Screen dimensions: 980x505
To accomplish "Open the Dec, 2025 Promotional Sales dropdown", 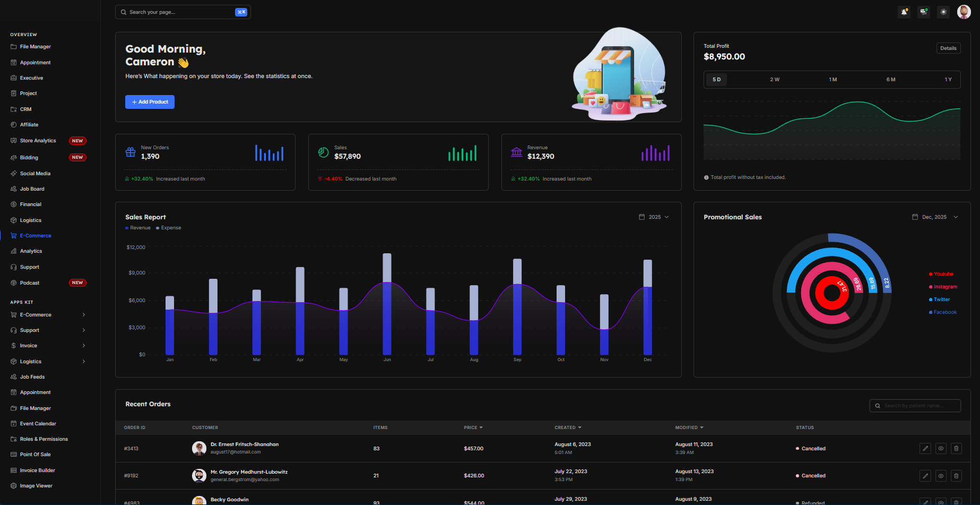I will (x=935, y=217).
